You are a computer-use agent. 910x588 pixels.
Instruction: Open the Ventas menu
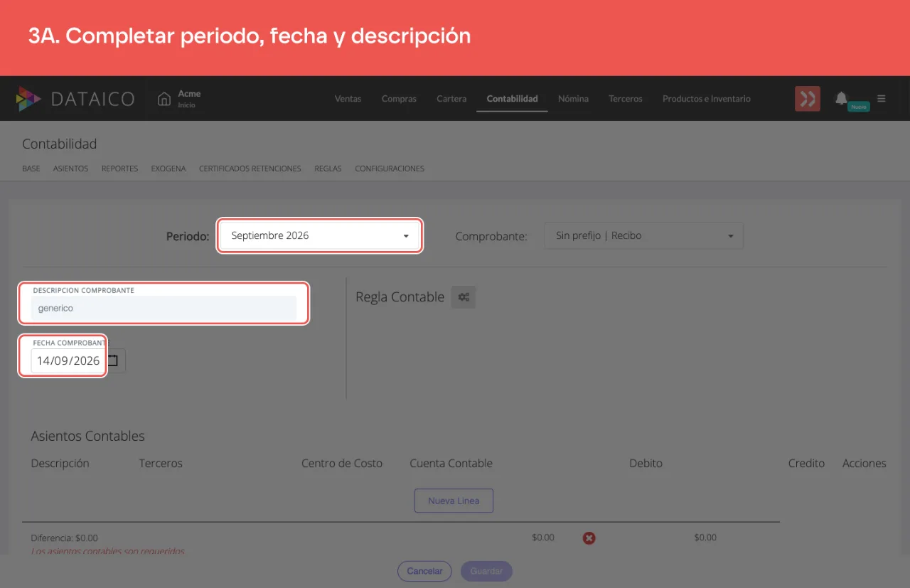[348, 99]
